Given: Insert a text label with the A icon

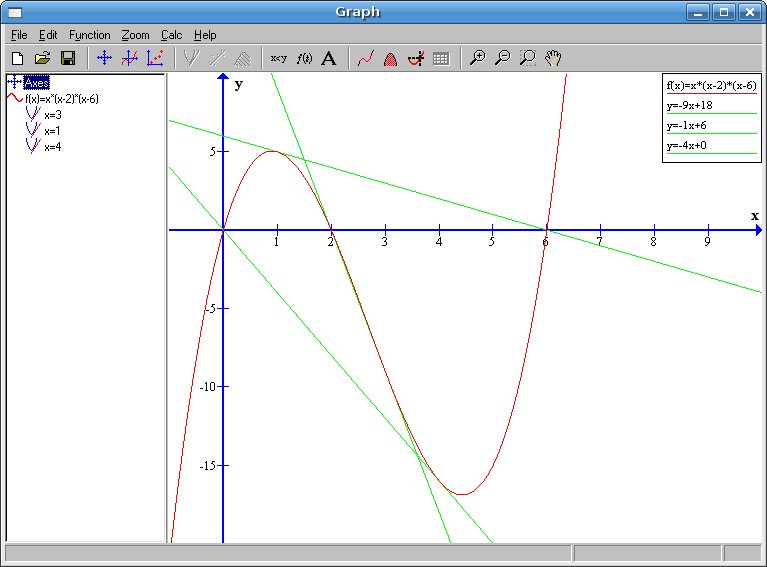Looking at the screenshot, I should tap(329, 59).
